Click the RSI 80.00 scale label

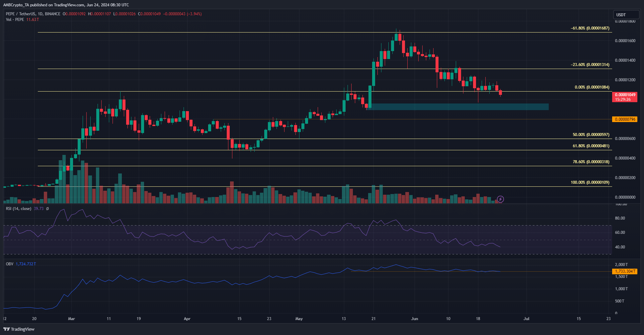(620, 218)
